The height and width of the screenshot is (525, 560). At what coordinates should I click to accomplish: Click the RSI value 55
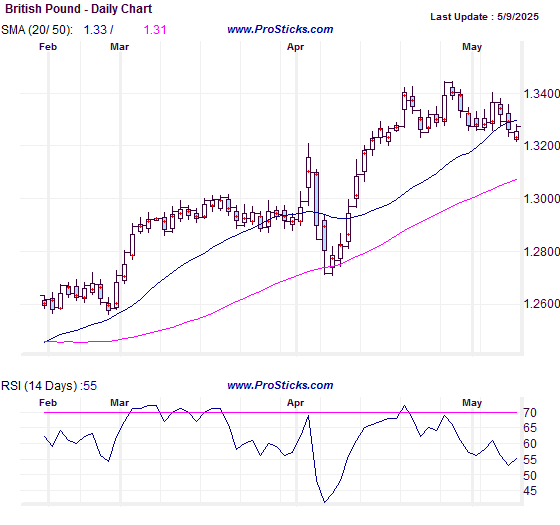[90, 386]
